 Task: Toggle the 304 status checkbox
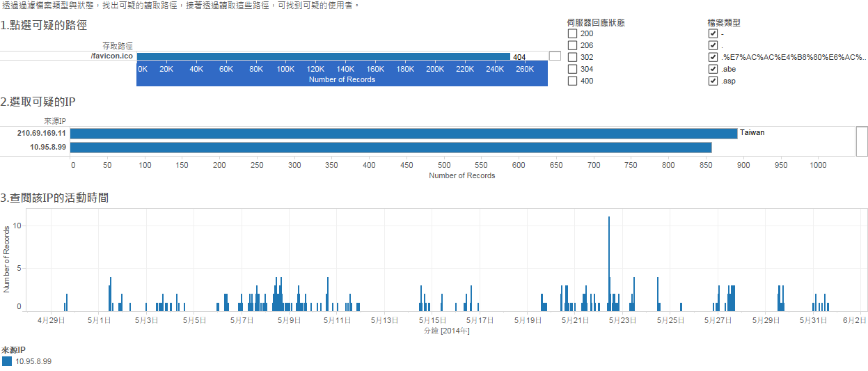click(572, 69)
